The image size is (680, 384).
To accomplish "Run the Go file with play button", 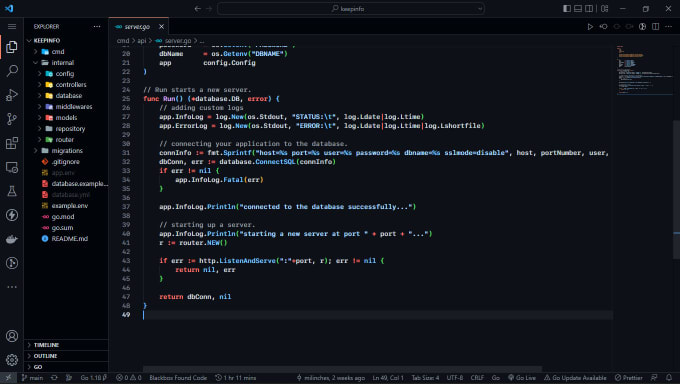I will [x=590, y=26].
